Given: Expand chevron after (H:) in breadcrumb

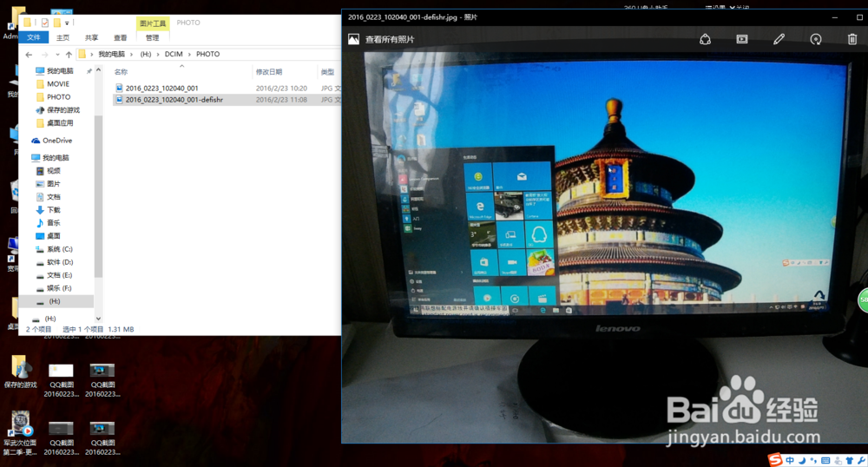Looking at the screenshot, I should point(158,54).
